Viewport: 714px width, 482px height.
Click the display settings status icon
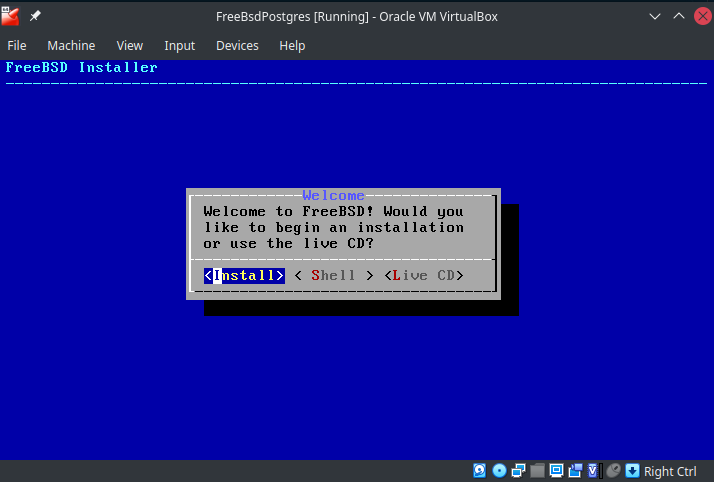[x=556, y=471]
